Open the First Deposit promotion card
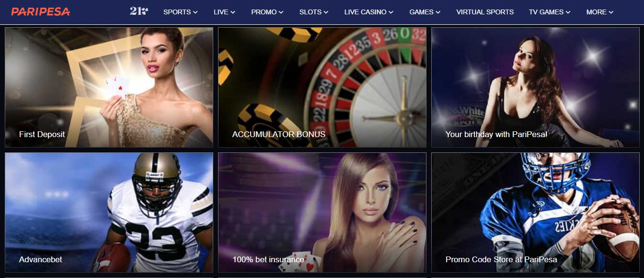The height and width of the screenshot is (278, 644). (109, 87)
